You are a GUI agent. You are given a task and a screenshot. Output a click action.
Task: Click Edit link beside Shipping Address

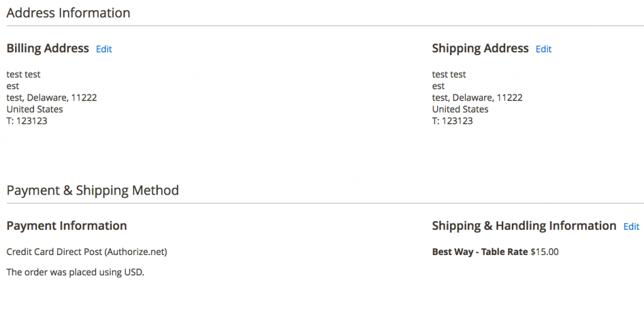point(543,49)
